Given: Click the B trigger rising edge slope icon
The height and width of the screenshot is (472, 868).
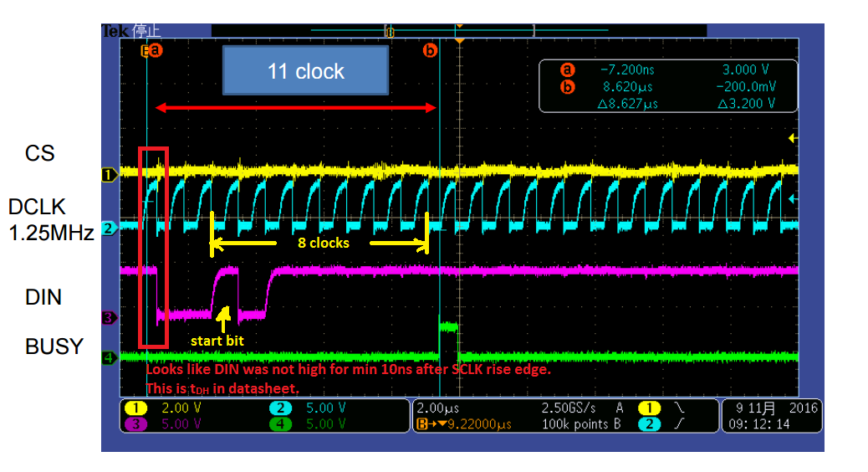Looking at the screenshot, I should (679, 424).
